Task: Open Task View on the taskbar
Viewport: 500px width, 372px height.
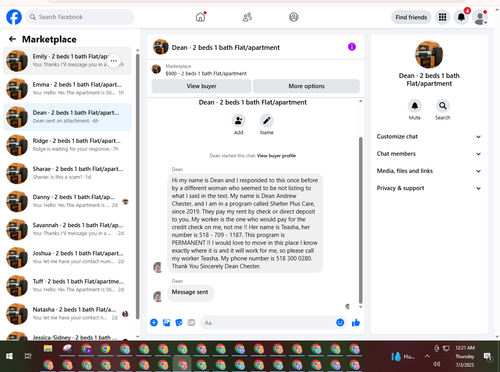Action: tap(28, 356)
